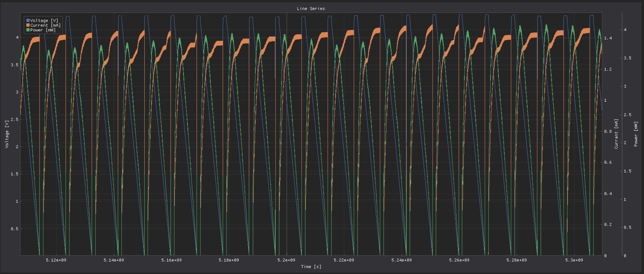This screenshot has height=274, width=644.
Task: Click the blue Voltage [V] legend swatch
Action: pos(28,20)
